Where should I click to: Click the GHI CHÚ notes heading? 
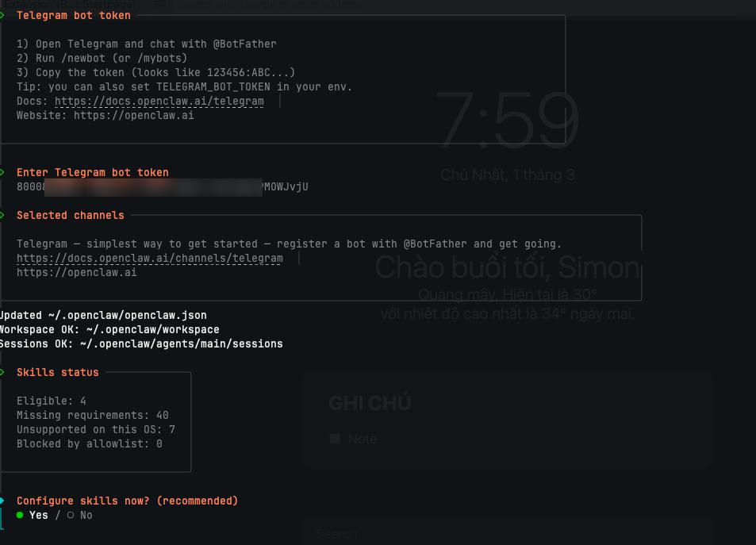369,404
